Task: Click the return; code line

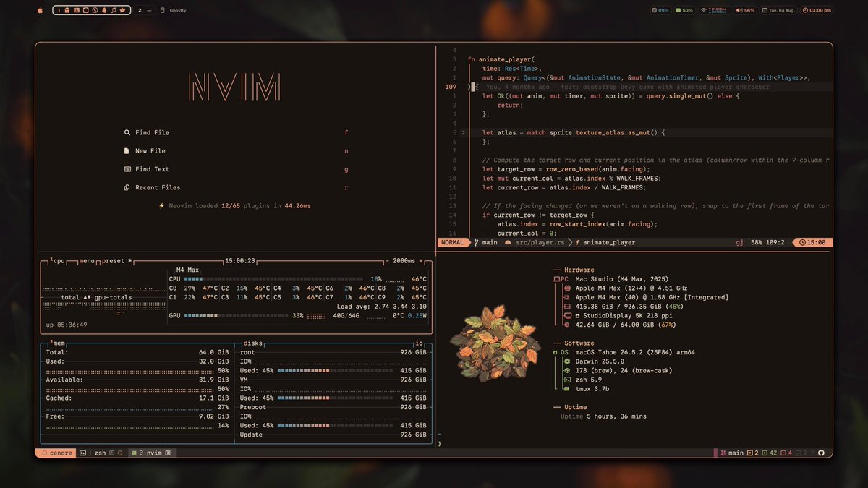Action: coord(511,105)
